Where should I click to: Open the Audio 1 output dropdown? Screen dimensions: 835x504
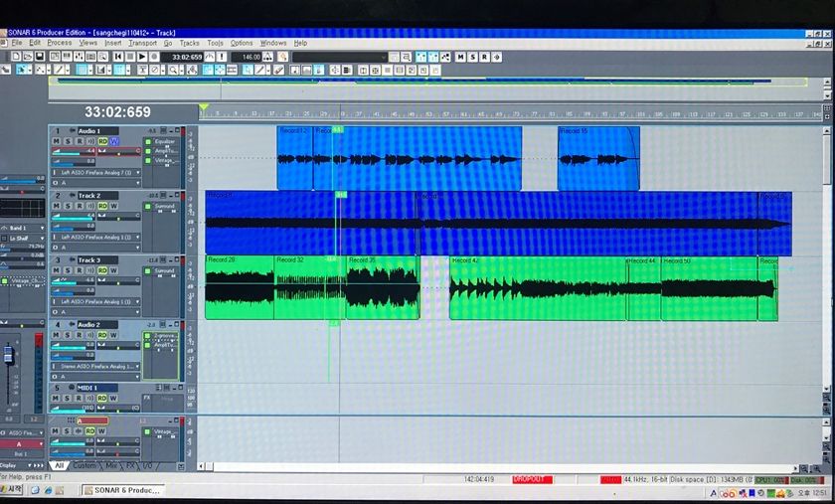(96, 183)
